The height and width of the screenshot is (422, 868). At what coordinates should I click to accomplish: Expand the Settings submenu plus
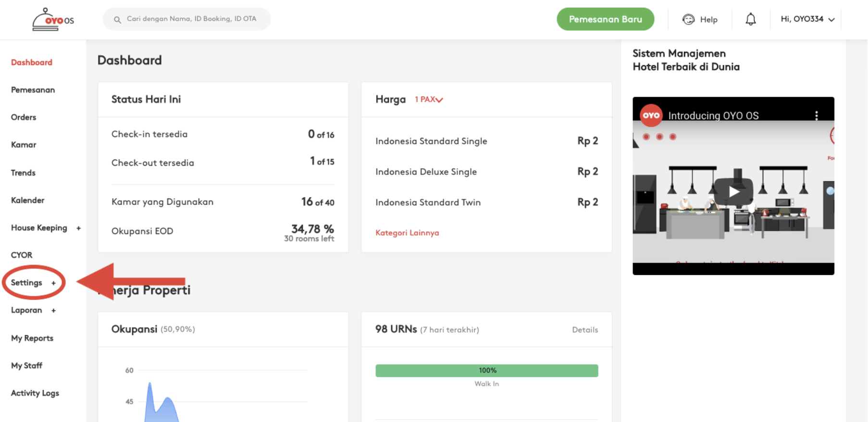click(x=53, y=283)
